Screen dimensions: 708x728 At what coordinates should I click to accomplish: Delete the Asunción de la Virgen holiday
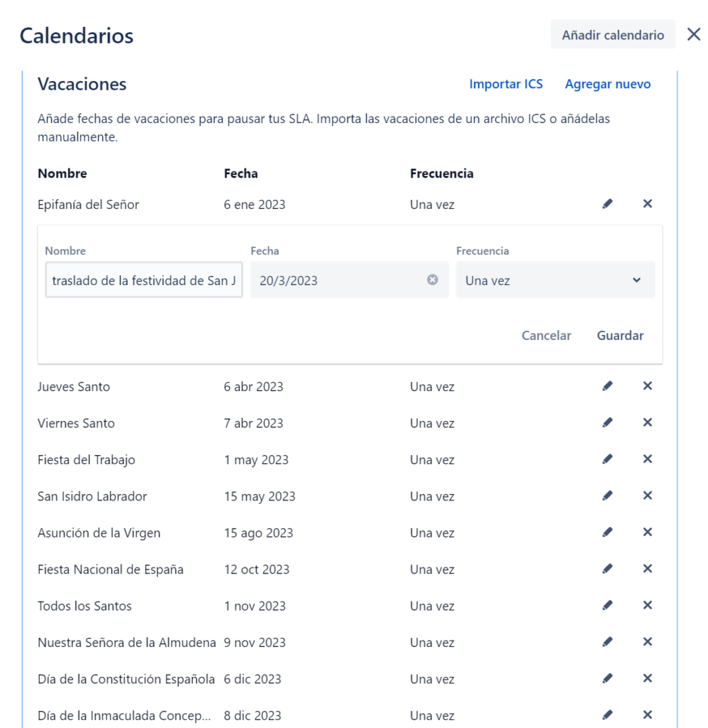[x=648, y=532]
